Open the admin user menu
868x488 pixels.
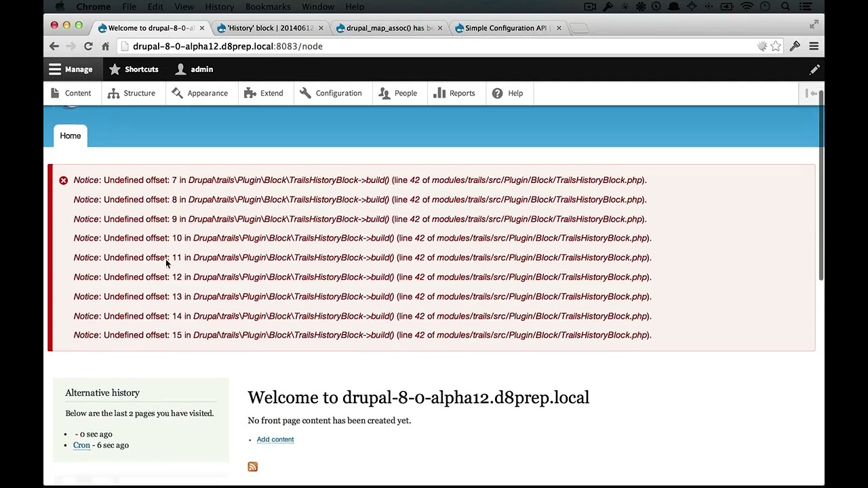[194, 69]
